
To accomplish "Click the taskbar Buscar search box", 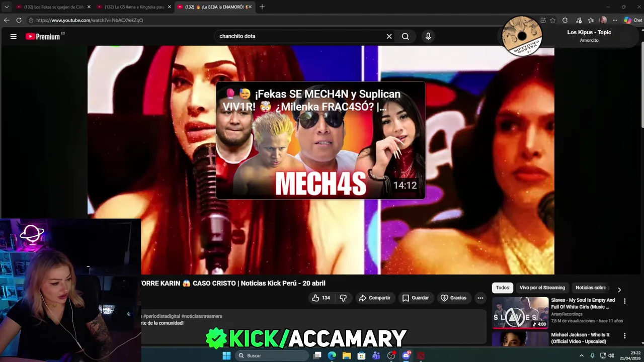I will point(272,355).
